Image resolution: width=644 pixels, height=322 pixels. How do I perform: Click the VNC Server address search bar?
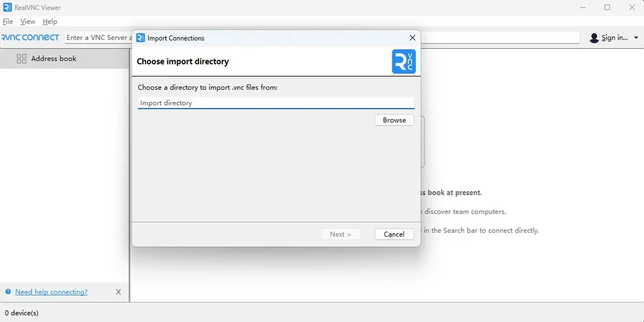323,38
